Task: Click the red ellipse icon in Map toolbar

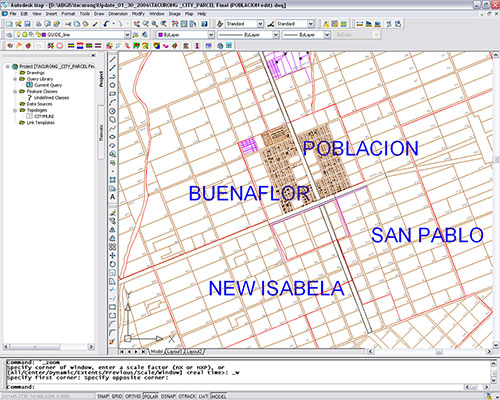Action: pos(60,46)
